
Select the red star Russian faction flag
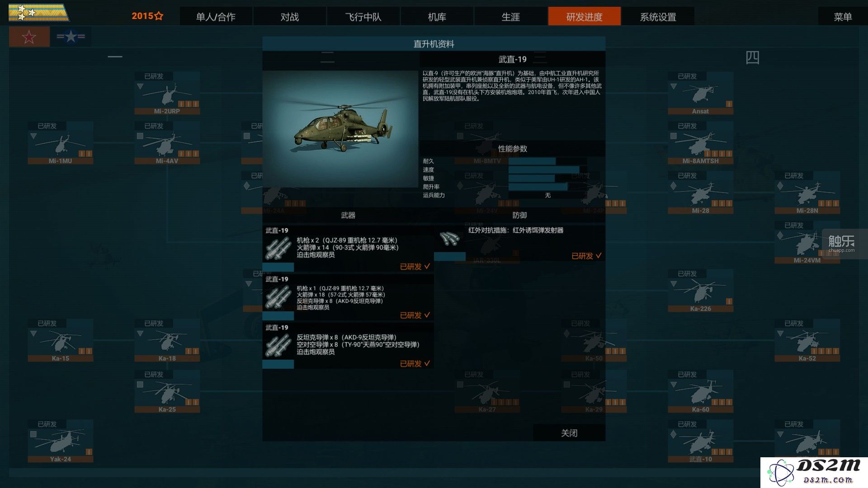point(29,37)
